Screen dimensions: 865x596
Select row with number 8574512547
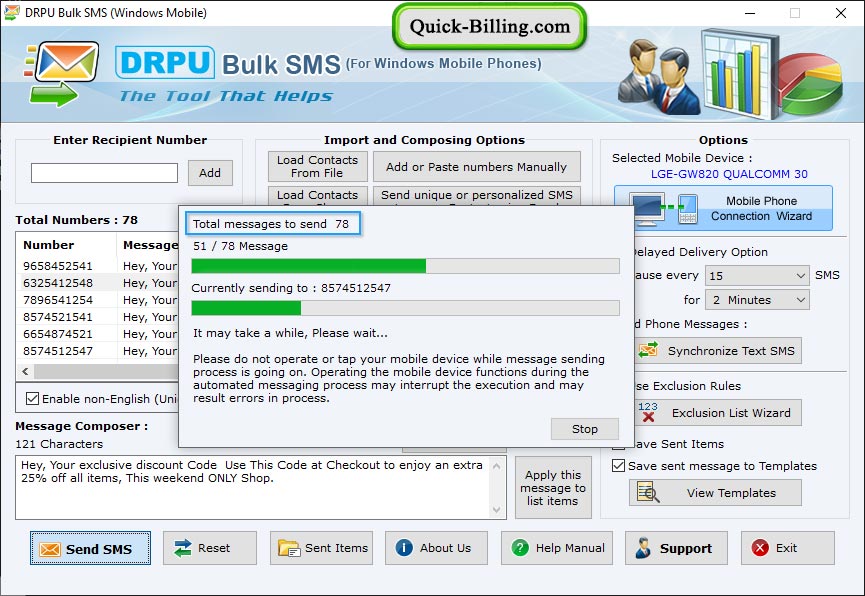coord(98,351)
